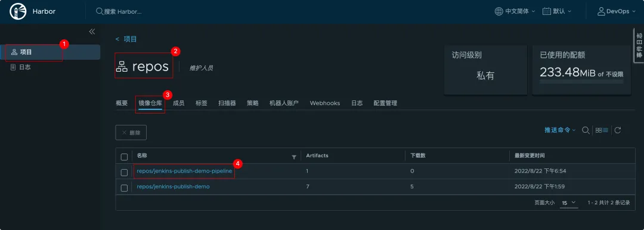Click the download count 5
This screenshot has width=644, height=230.
tap(412, 186)
